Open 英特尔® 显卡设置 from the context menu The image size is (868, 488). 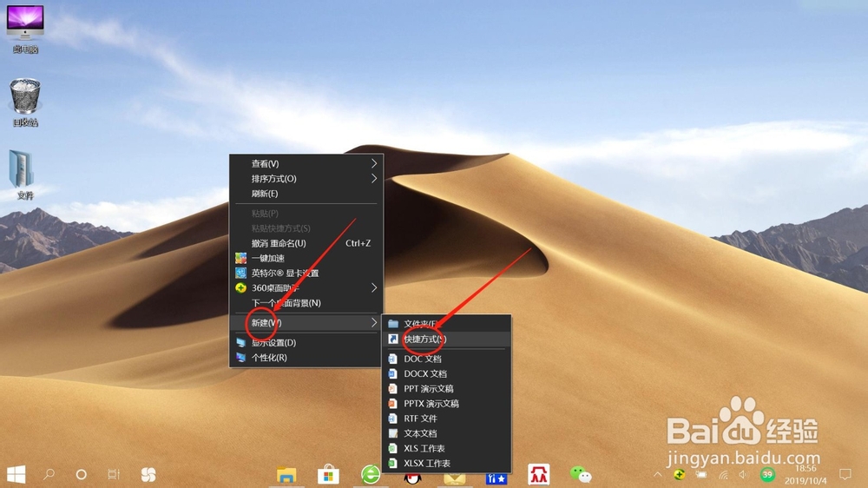pos(306,273)
